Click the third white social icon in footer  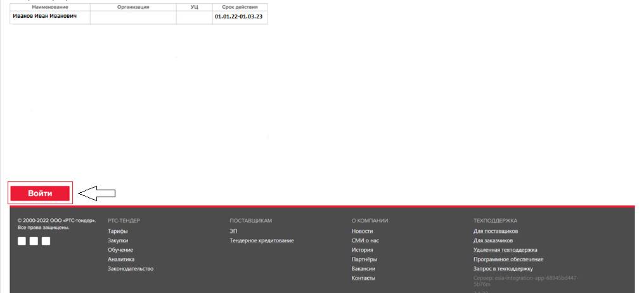pyautogui.click(x=46, y=241)
